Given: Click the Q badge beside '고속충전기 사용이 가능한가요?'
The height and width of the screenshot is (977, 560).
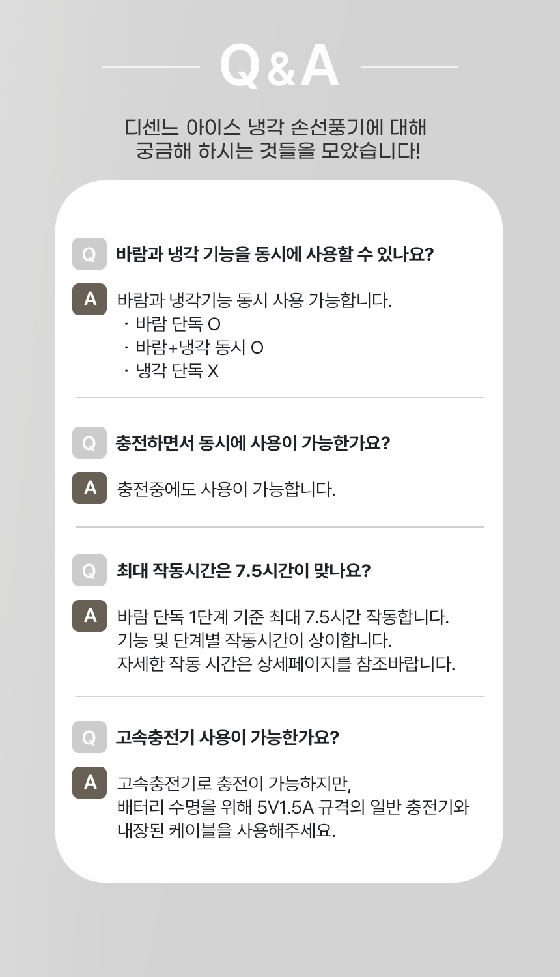Looking at the screenshot, I should (x=89, y=737).
